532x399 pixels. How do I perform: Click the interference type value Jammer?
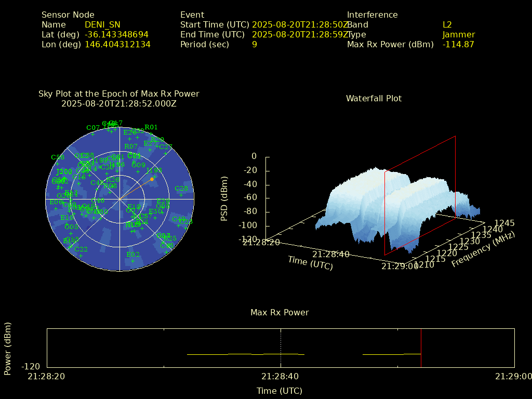458,34
